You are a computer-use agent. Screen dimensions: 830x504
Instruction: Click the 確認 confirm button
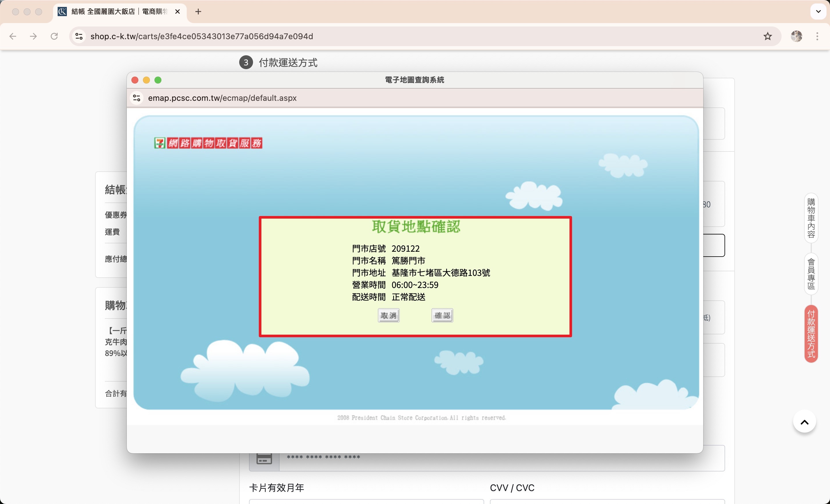pos(442,315)
